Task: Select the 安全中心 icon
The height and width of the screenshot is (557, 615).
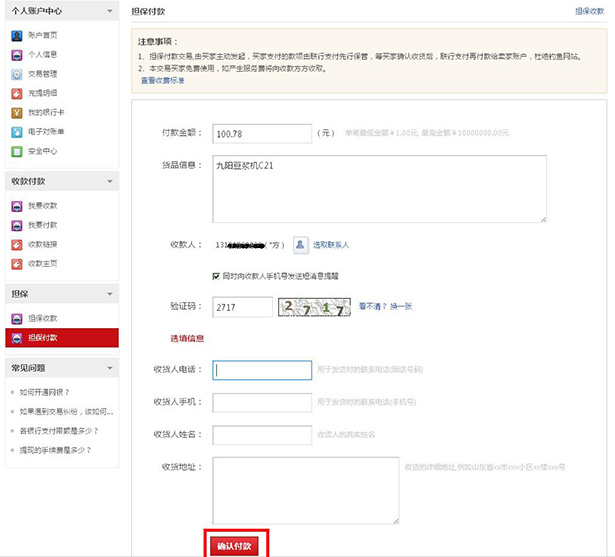Action: [x=17, y=151]
